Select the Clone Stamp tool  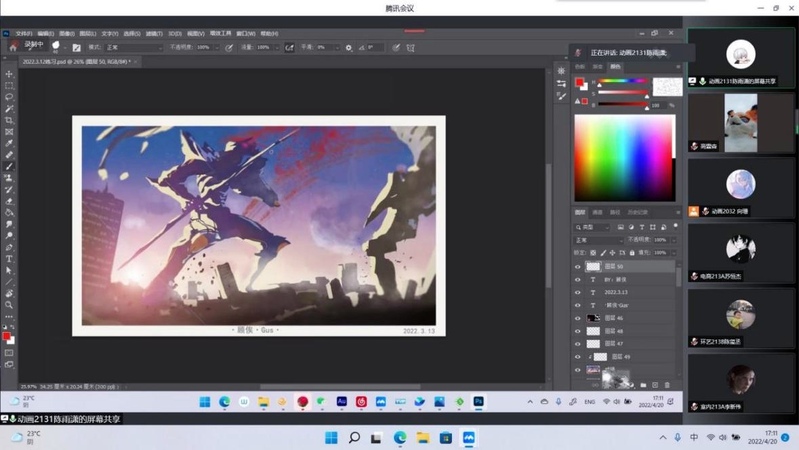click(x=9, y=178)
